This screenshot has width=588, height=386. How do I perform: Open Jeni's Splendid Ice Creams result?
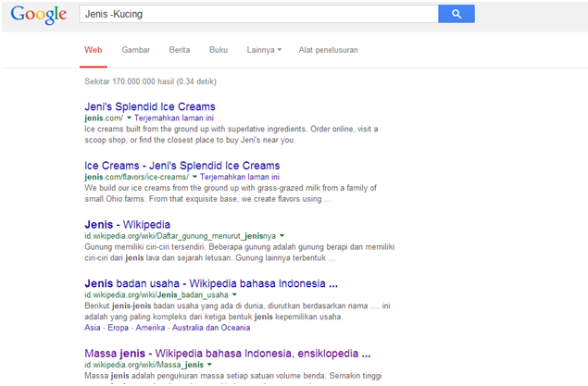(150, 106)
